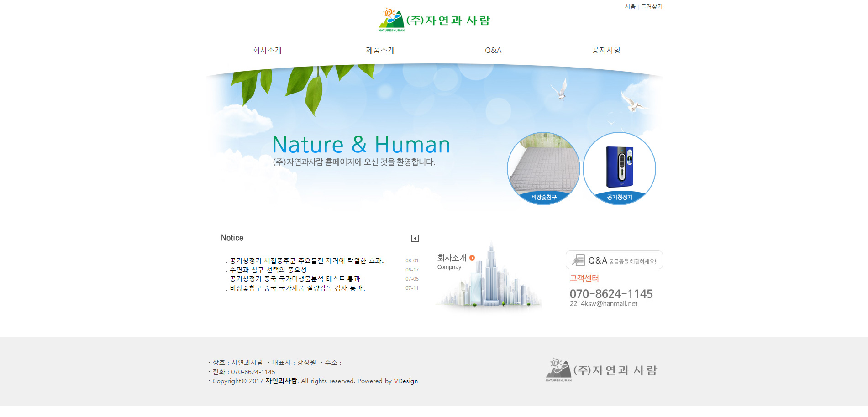Click the Q&A document magnifier icon
868x417 pixels.
coord(579,260)
